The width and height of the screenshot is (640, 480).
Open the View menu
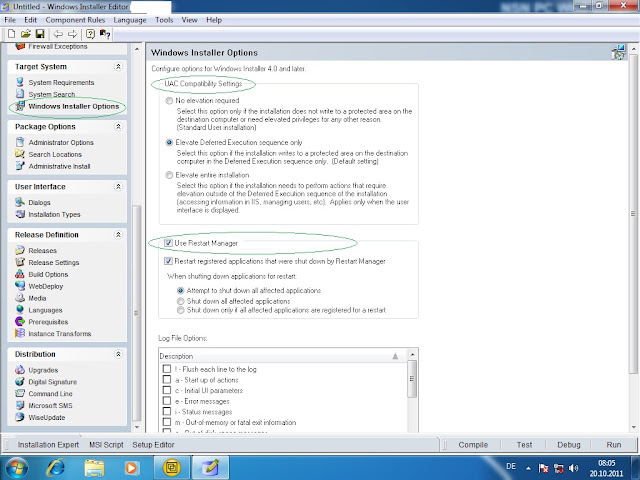coord(189,20)
